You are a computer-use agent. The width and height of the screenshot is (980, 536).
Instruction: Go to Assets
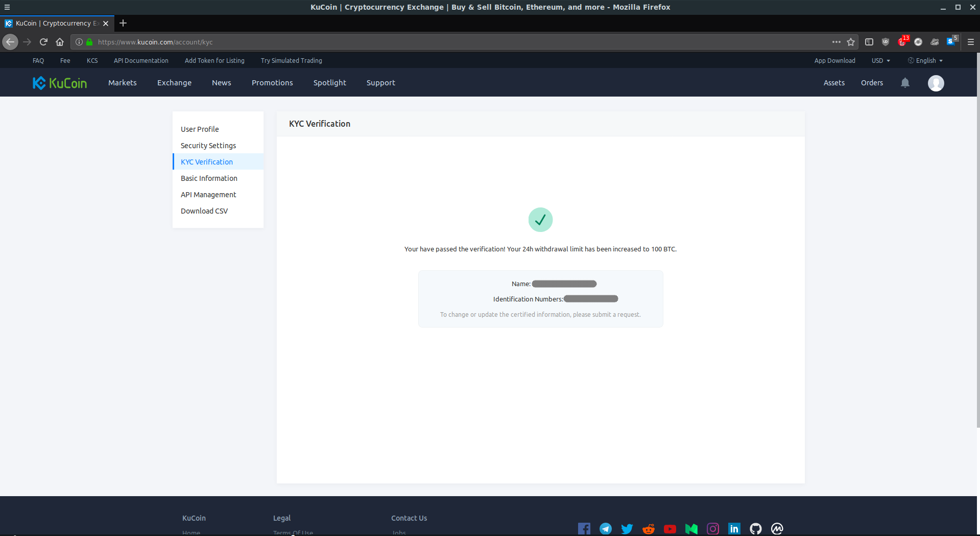coord(834,83)
